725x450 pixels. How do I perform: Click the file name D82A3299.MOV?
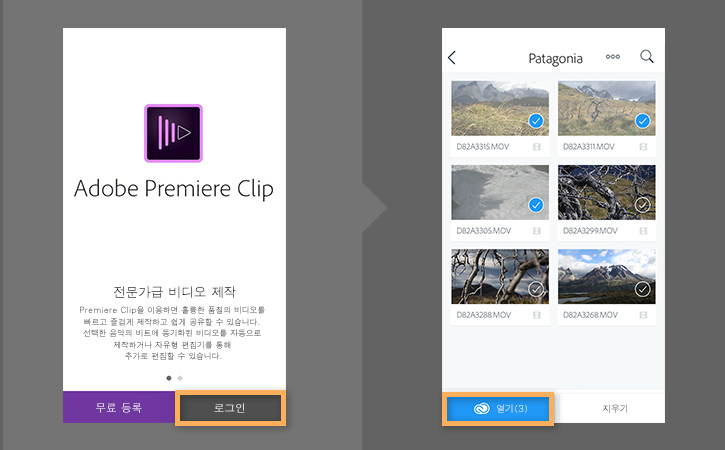coord(590,231)
